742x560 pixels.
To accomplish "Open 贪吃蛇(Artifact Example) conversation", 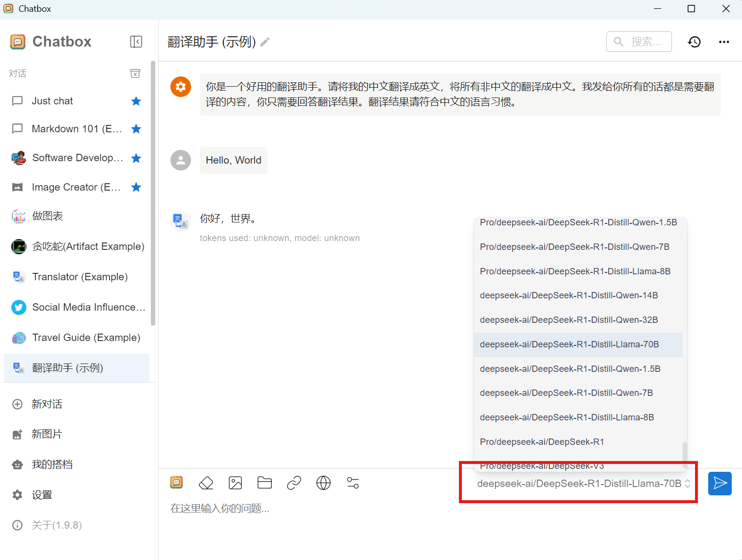I will pyautogui.click(x=76, y=246).
